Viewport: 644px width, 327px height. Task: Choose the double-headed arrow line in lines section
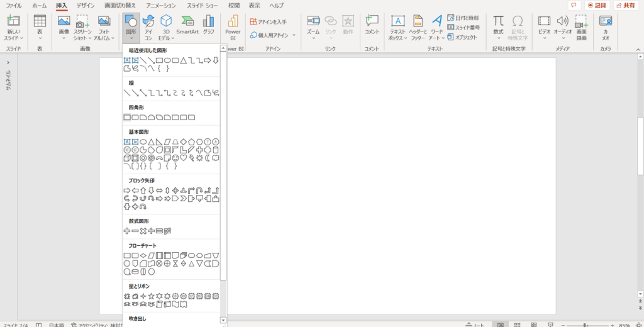click(x=143, y=93)
